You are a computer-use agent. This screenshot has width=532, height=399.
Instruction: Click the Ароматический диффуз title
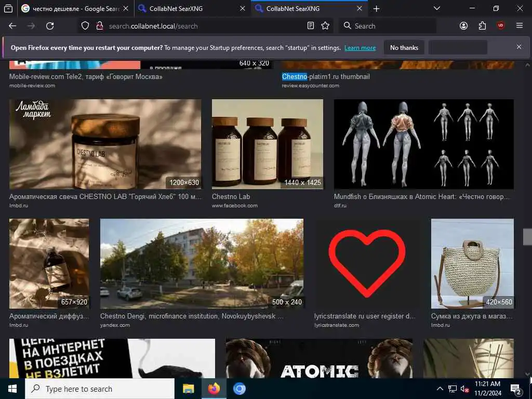pyautogui.click(x=49, y=316)
